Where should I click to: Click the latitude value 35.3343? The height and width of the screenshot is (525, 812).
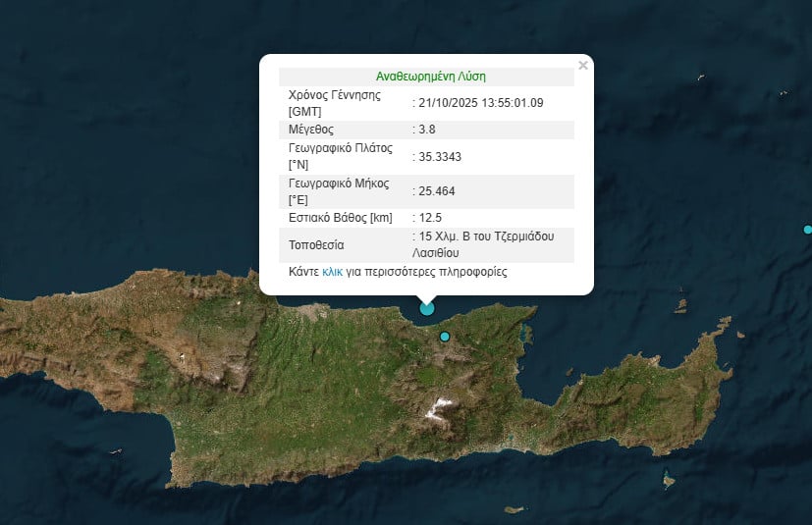pyautogui.click(x=440, y=155)
